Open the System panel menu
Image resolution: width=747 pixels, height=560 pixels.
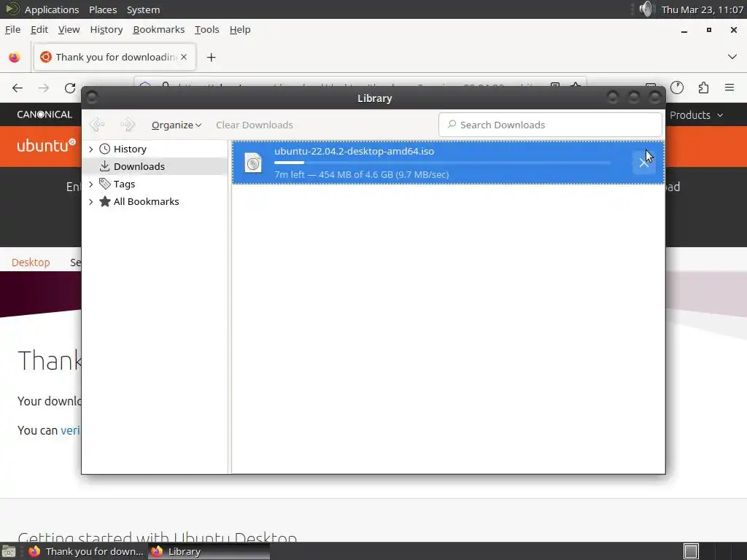pyautogui.click(x=144, y=9)
